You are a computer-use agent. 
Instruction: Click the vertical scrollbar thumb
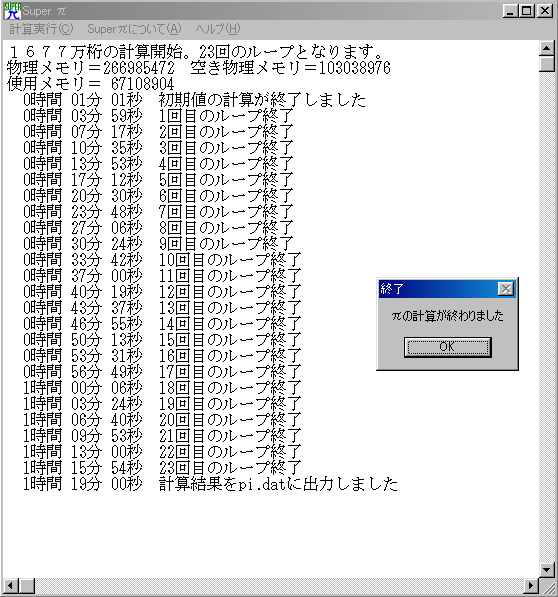[x=547, y=64]
